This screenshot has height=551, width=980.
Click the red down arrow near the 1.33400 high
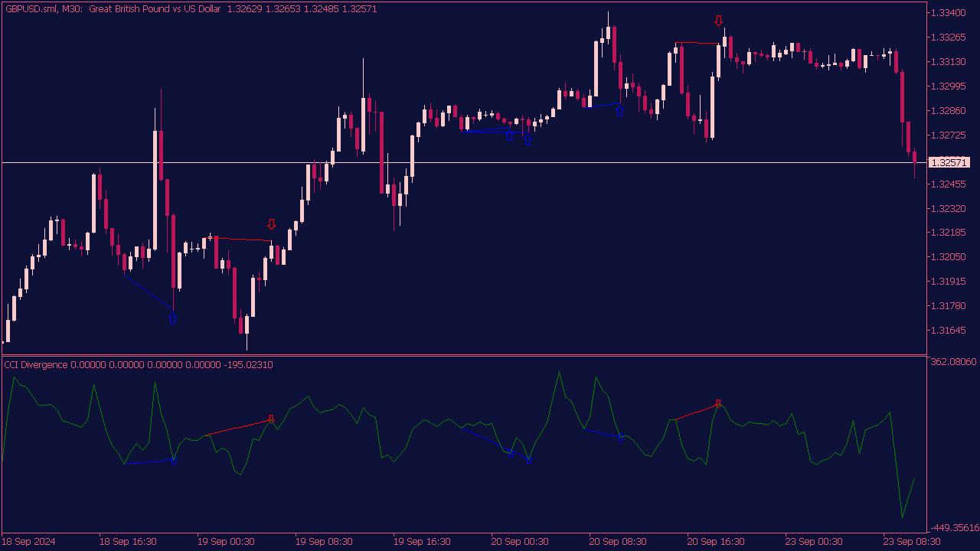tap(718, 21)
